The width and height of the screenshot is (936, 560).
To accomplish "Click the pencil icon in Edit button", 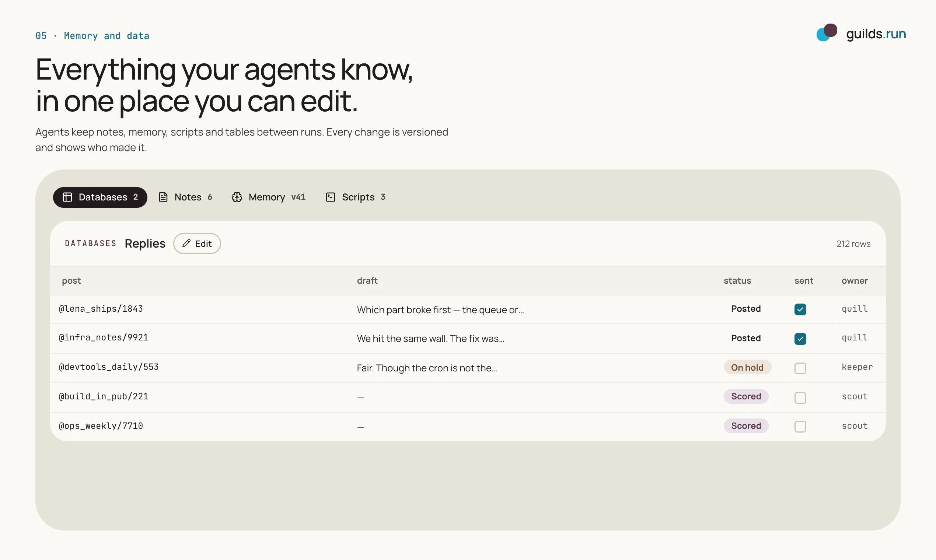I will 186,244.
